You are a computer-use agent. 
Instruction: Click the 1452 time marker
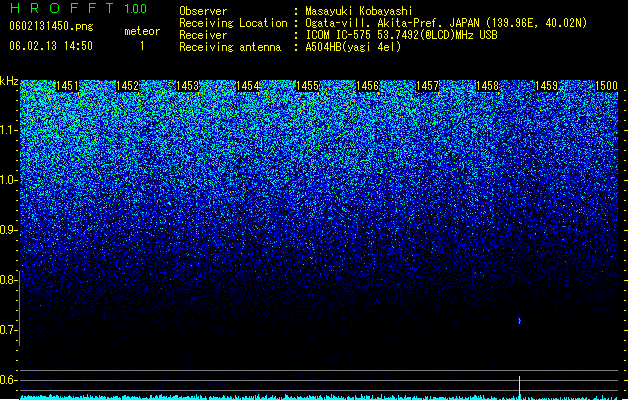(x=127, y=86)
